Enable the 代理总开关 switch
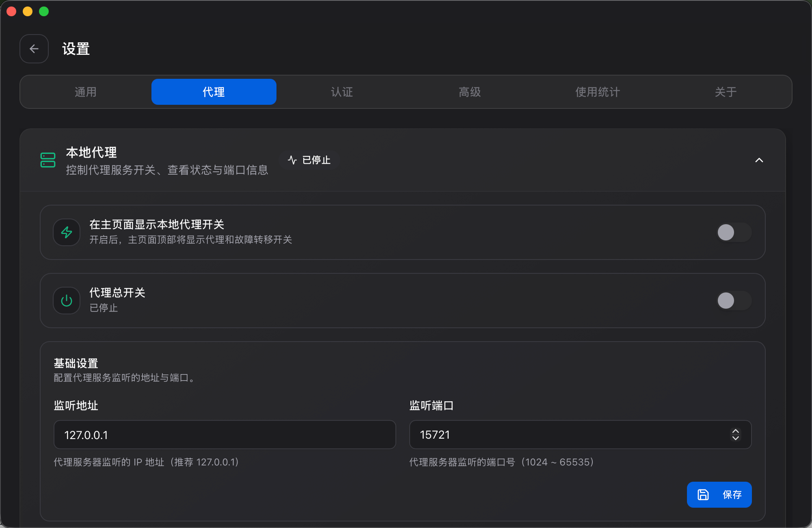The width and height of the screenshot is (812, 528). (734, 301)
